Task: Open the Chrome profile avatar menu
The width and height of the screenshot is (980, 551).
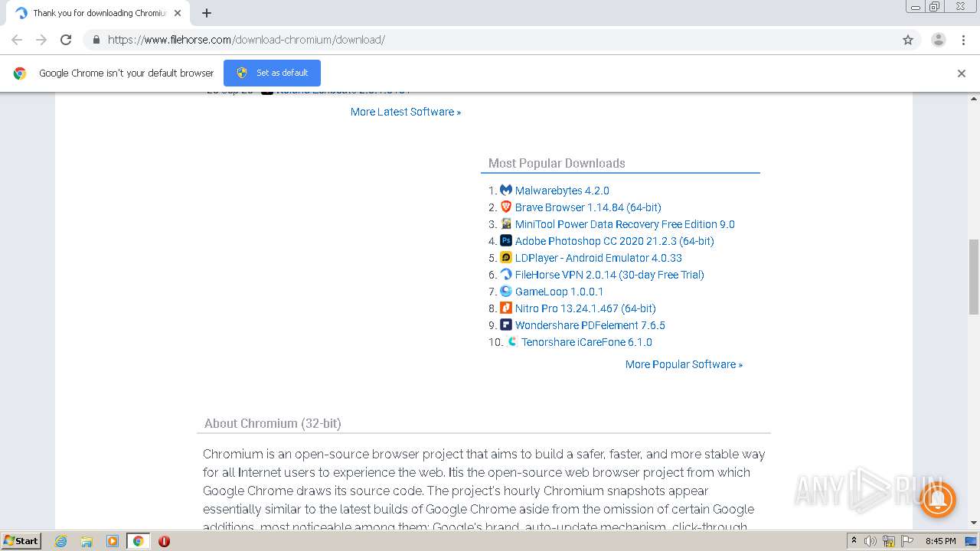Action: [x=938, y=40]
